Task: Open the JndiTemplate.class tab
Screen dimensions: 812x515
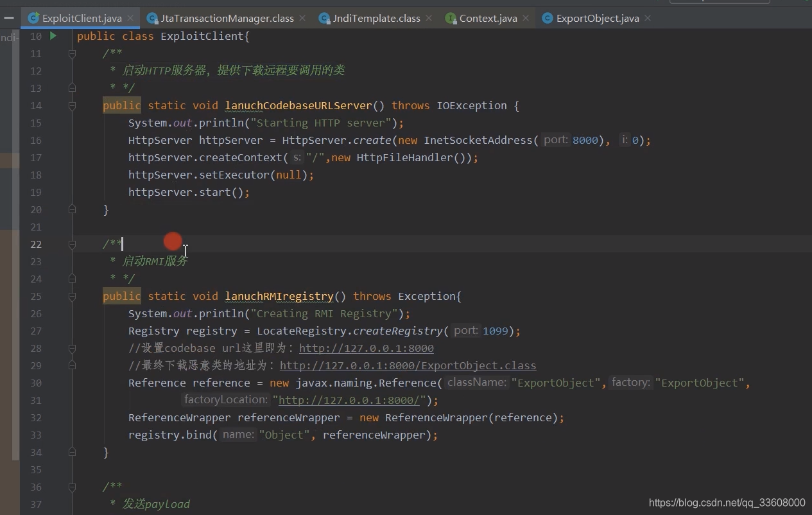Action: pyautogui.click(x=376, y=18)
